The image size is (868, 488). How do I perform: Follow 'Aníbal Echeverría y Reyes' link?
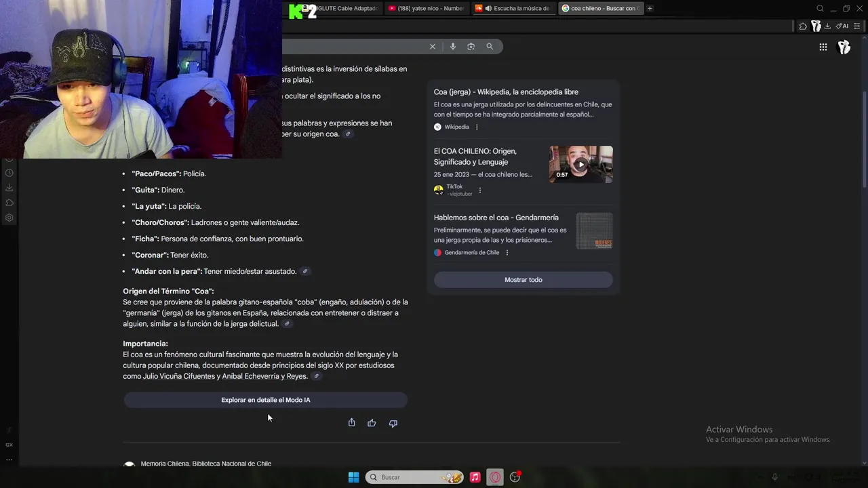pos(264,376)
